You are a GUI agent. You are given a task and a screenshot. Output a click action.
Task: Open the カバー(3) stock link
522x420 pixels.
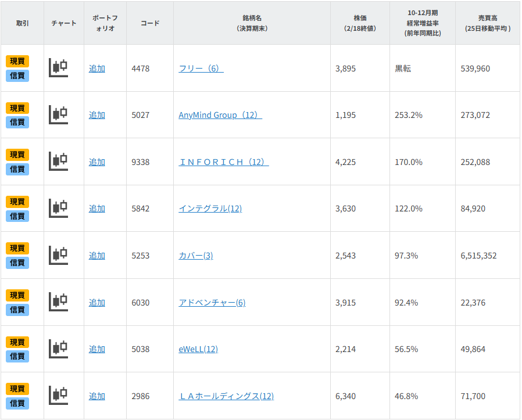tap(195, 256)
